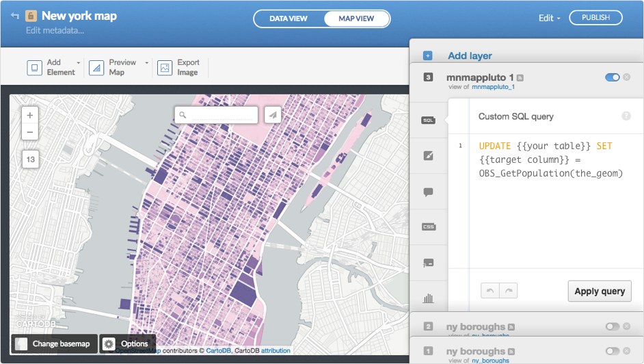Open the Preview Map tool
Screen dimensions: 644x364
click(113, 67)
